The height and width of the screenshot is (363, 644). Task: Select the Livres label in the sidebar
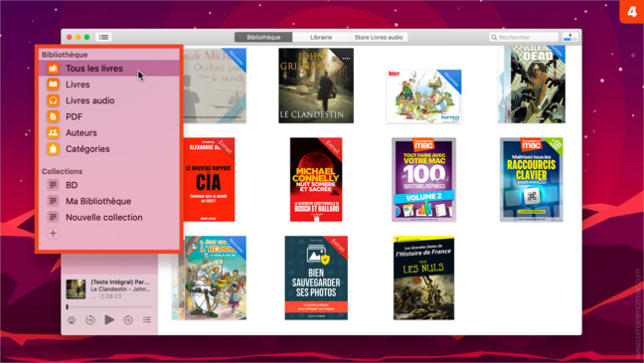point(78,85)
